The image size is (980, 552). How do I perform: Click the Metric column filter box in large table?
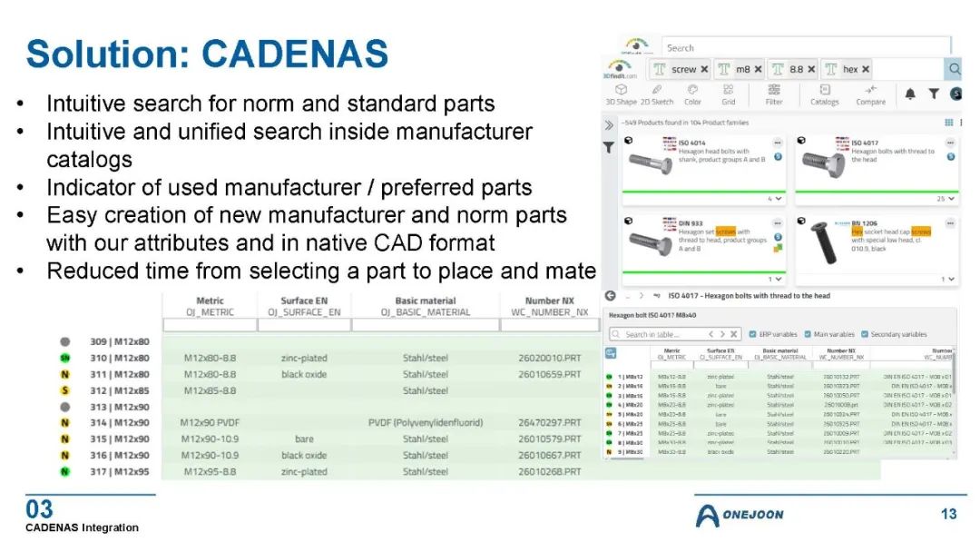coord(210,325)
